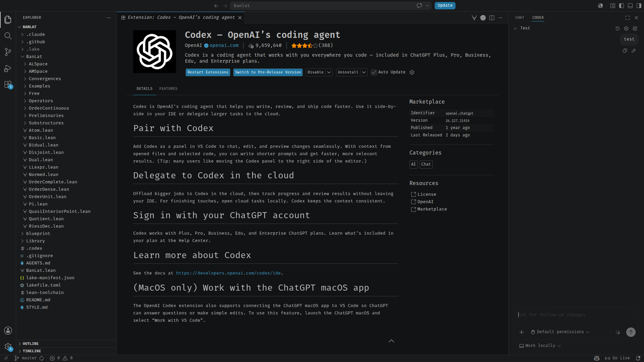
Task: Switch to the FEATURES tab
Action: click(x=168, y=89)
